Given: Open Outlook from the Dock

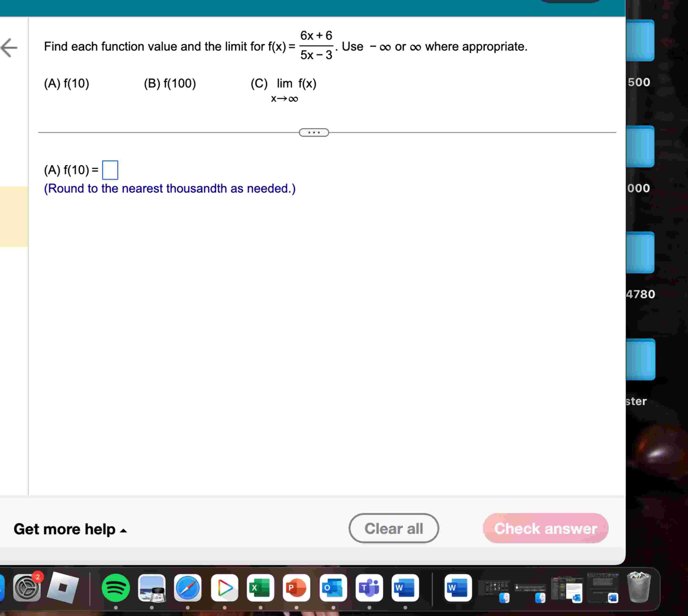Looking at the screenshot, I should coord(333,588).
